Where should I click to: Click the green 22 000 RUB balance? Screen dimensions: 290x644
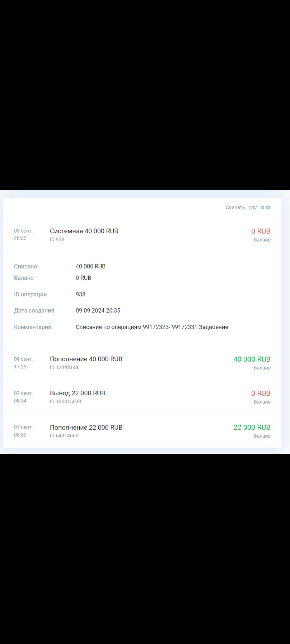click(x=252, y=427)
